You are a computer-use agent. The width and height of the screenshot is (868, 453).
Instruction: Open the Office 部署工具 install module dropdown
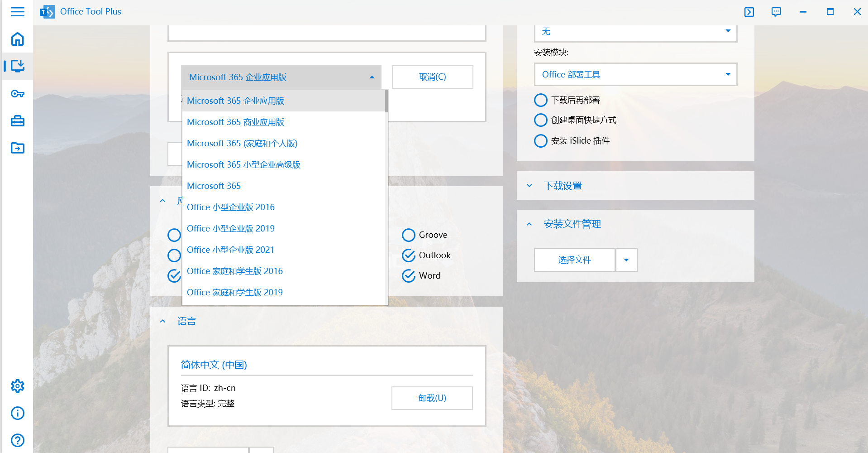click(635, 74)
